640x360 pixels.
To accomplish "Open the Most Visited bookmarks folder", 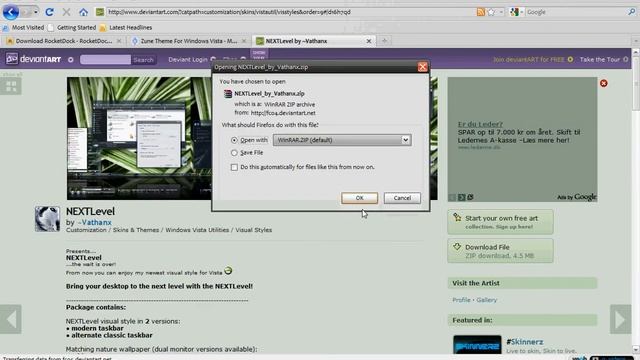I will 23,27.
